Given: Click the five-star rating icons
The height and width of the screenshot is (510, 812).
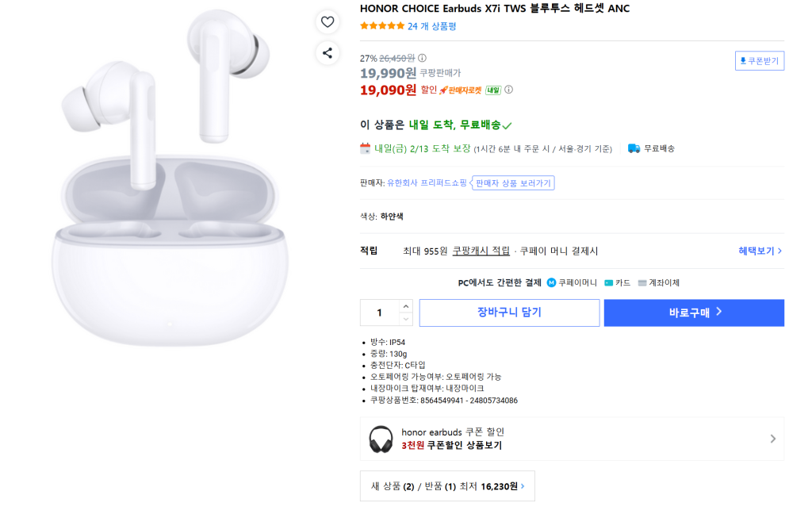Looking at the screenshot, I should (x=382, y=26).
